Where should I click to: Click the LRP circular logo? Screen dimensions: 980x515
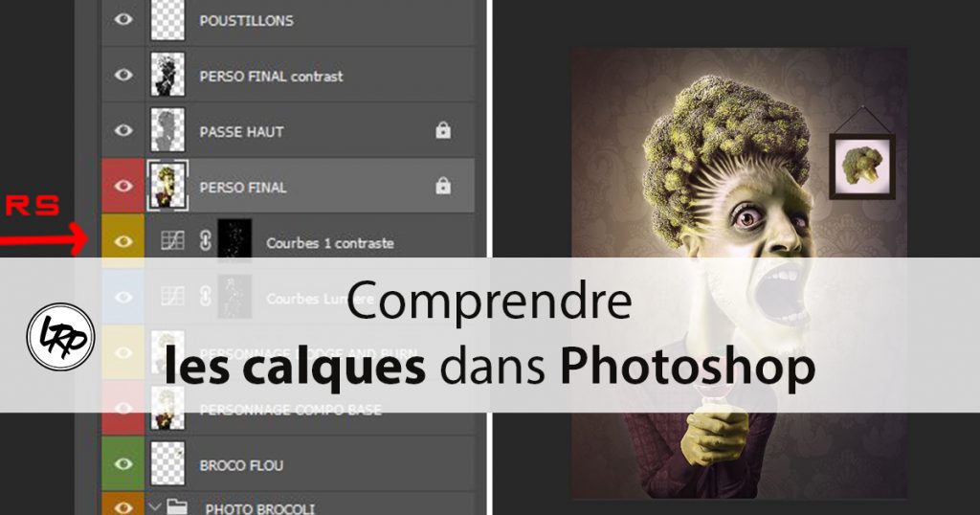(x=60, y=337)
